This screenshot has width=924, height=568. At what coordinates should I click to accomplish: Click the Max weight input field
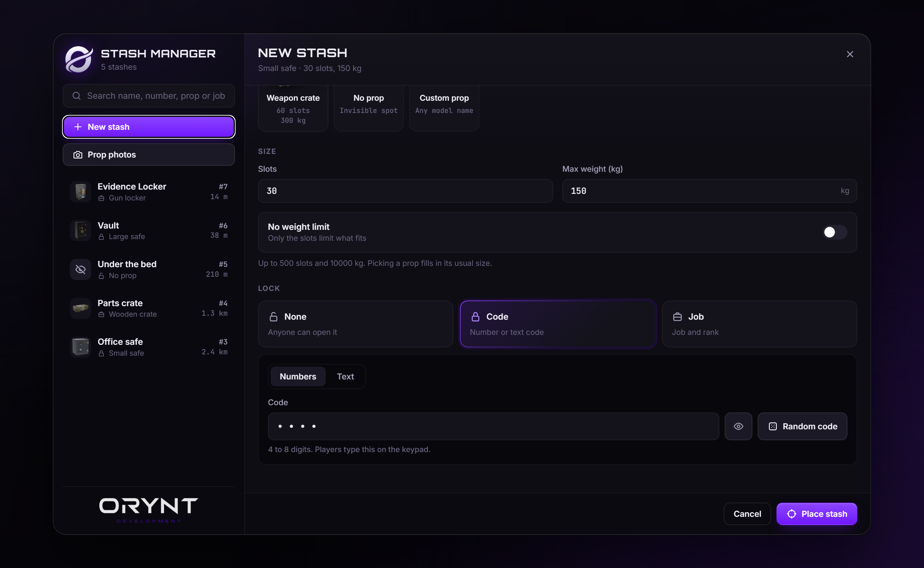pyautogui.click(x=709, y=191)
